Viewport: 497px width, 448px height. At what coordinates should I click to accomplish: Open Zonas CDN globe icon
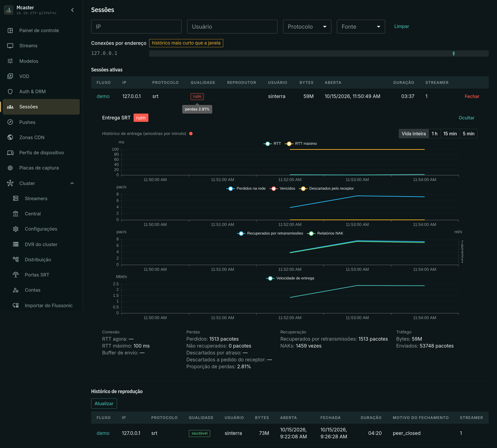pos(10,137)
